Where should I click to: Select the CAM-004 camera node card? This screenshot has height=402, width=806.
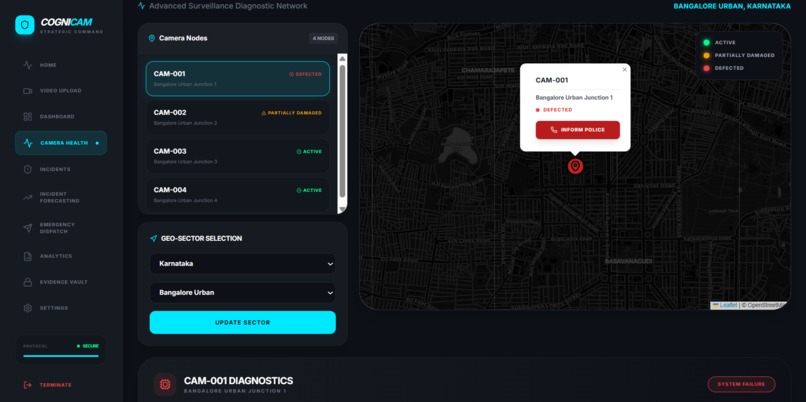click(237, 194)
